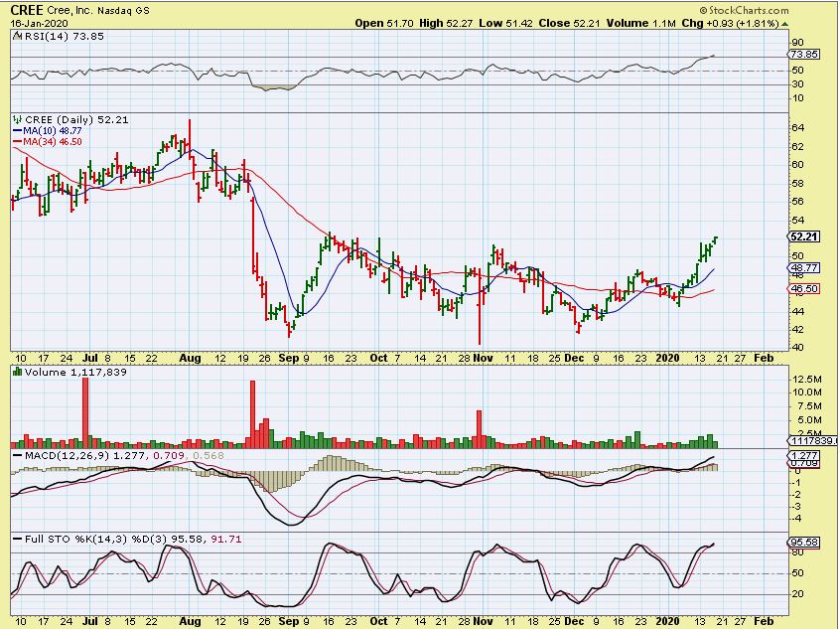
Task: Click the red volume spike at early November
Action: pyautogui.click(x=480, y=429)
